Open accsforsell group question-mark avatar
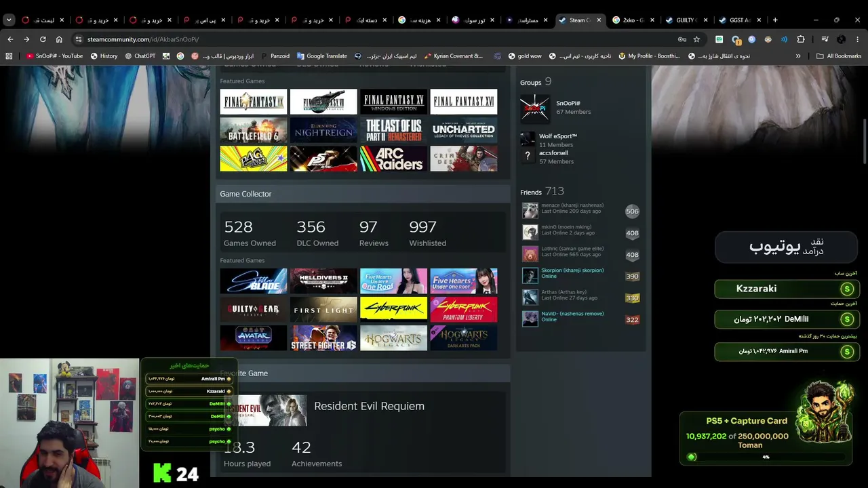The image size is (868, 488). pos(528,157)
